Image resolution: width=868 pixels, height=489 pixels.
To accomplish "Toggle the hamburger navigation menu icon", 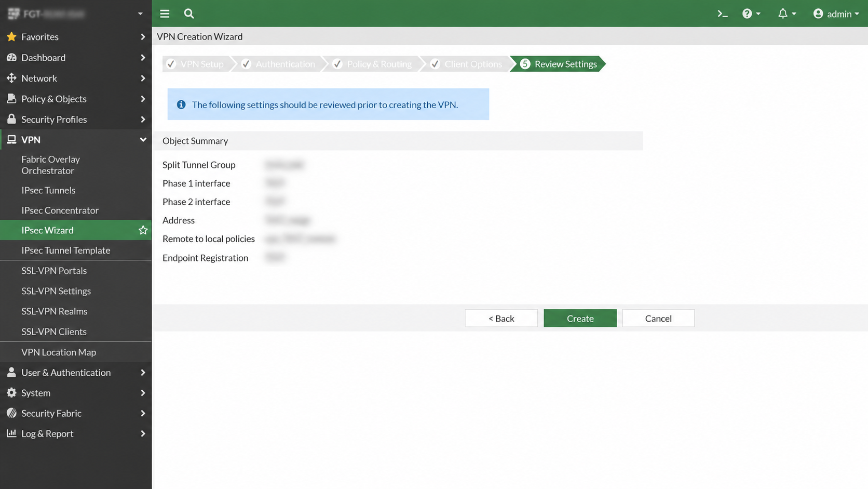I will [165, 14].
